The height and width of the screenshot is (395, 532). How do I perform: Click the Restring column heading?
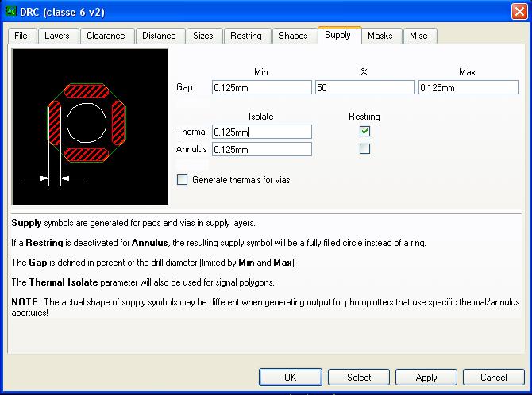(x=364, y=117)
